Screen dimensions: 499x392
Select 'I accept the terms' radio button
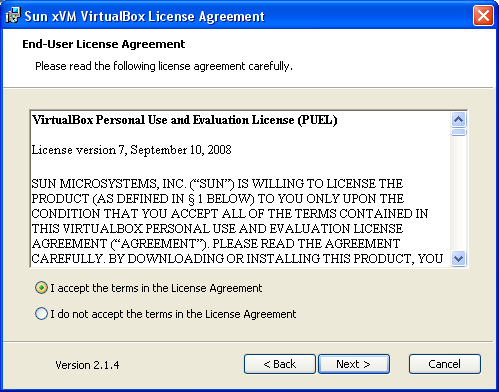[x=41, y=288]
